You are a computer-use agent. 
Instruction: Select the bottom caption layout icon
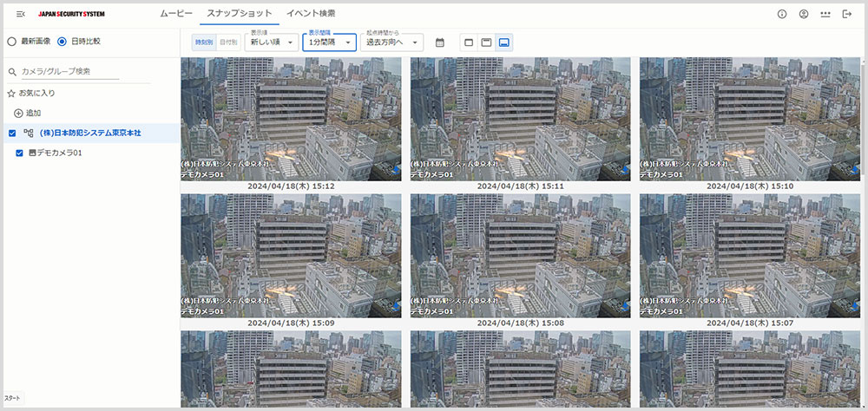point(503,42)
